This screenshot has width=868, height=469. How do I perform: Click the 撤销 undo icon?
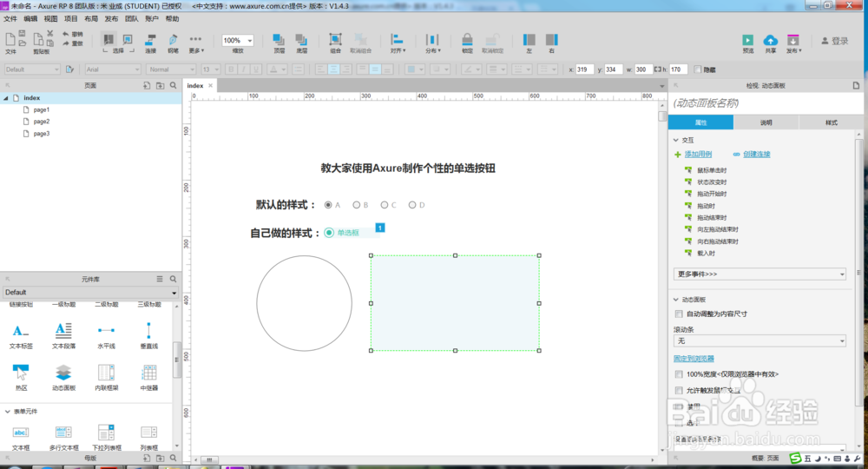point(66,35)
